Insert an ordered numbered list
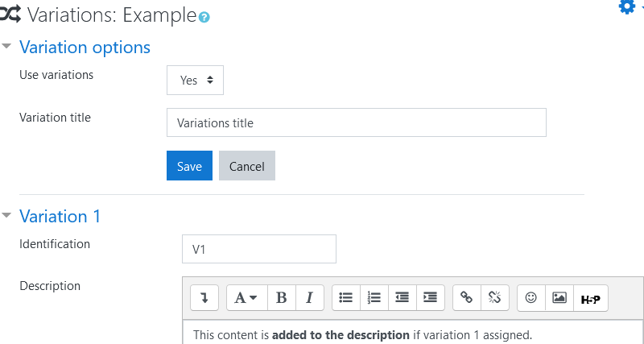 374,297
